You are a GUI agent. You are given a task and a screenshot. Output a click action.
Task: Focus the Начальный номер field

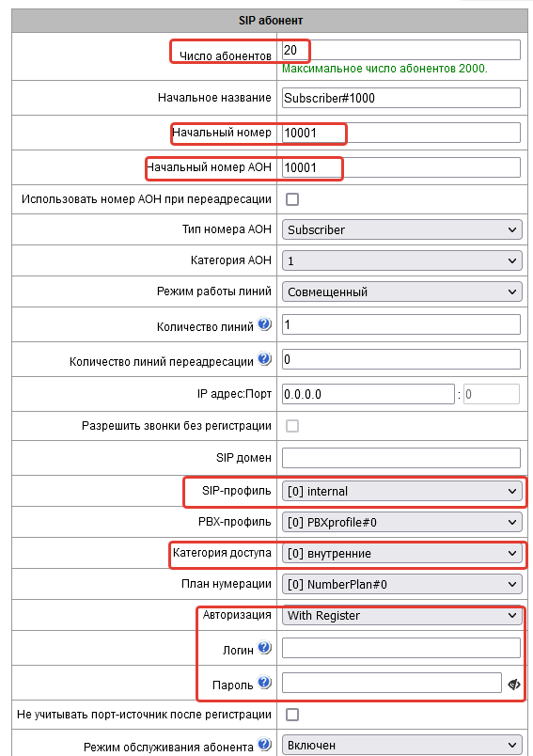click(401, 133)
